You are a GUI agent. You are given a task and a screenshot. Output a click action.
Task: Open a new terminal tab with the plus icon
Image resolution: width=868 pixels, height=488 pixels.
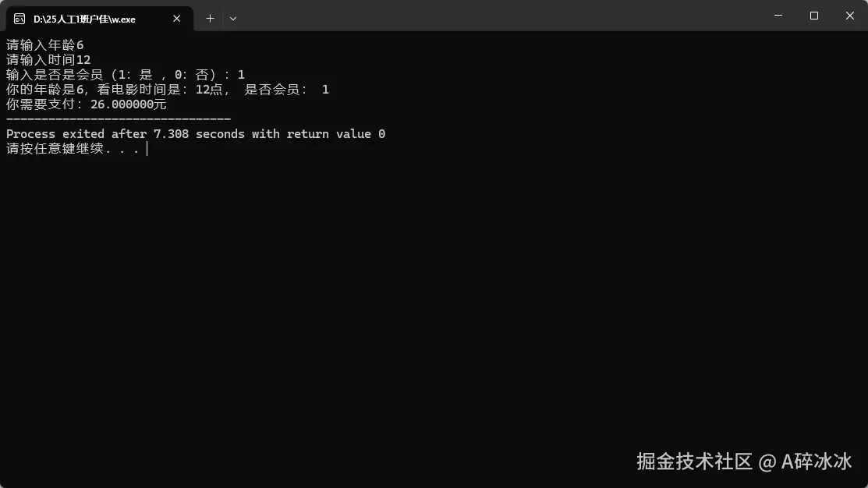tap(210, 19)
